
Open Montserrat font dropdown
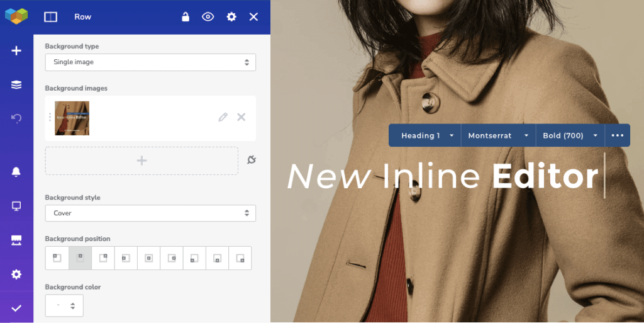click(498, 135)
